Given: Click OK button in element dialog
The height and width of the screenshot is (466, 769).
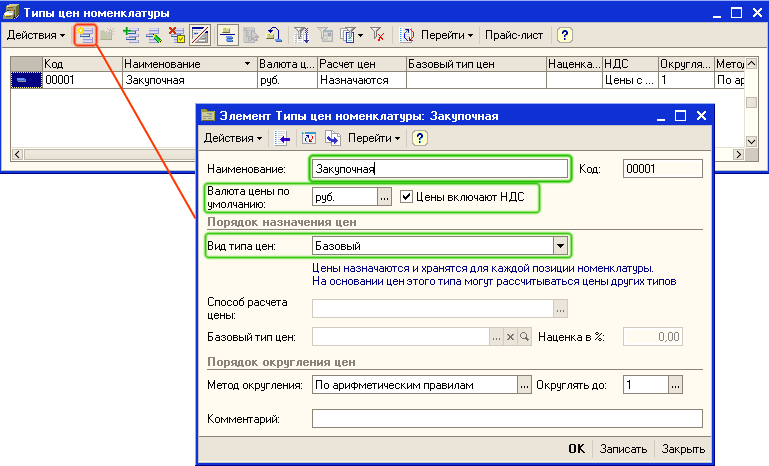Looking at the screenshot, I should [x=576, y=449].
